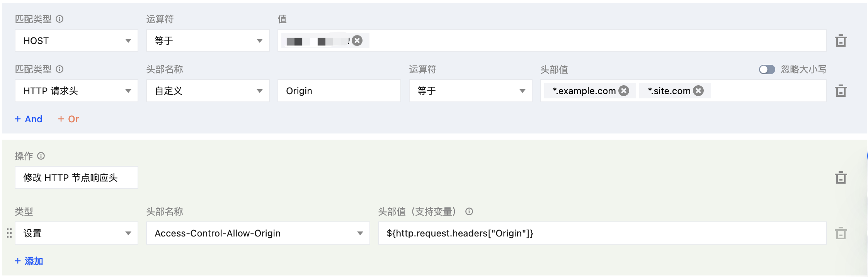
Task: Click the info icon beside 操作
Action: [x=41, y=156]
